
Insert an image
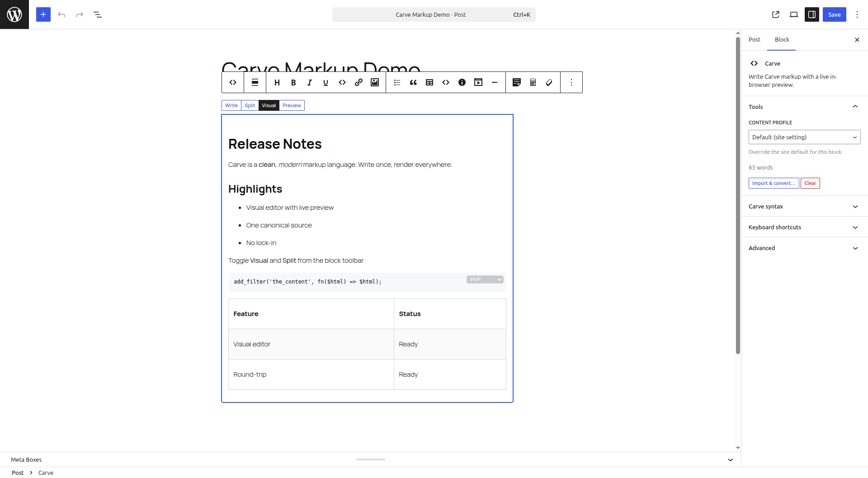click(x=375, y=82)
